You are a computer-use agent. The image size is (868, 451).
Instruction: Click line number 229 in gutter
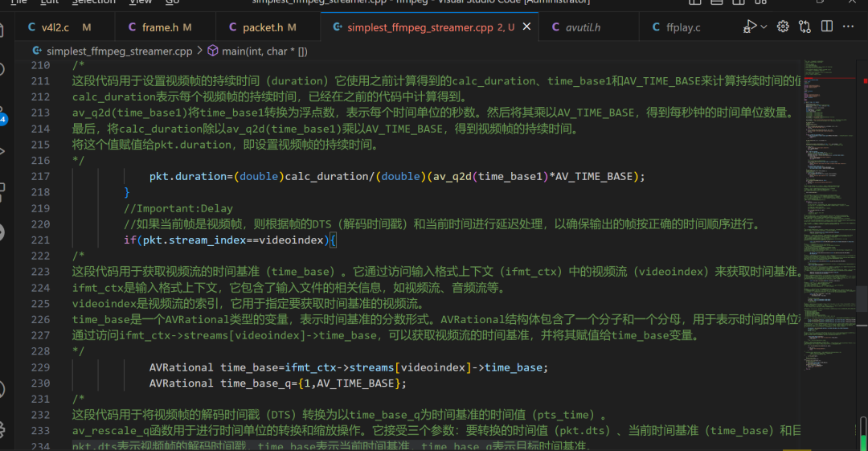[40, 367]
